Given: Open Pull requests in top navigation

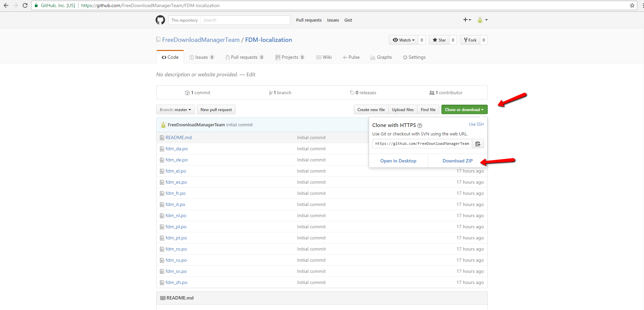Looking at the screenshot, I should 309,20.
